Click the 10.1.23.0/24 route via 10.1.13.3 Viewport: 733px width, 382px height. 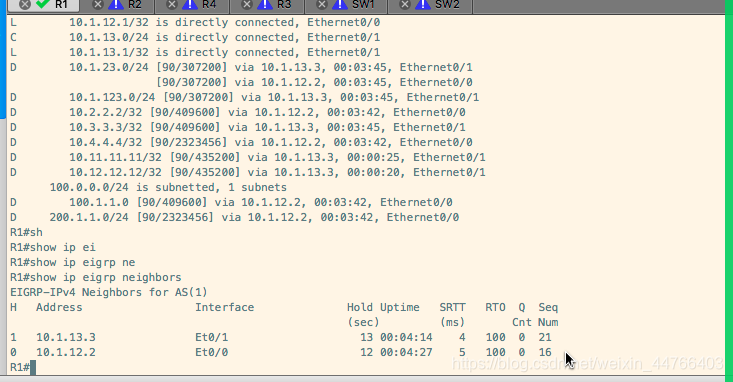[241, 67]
